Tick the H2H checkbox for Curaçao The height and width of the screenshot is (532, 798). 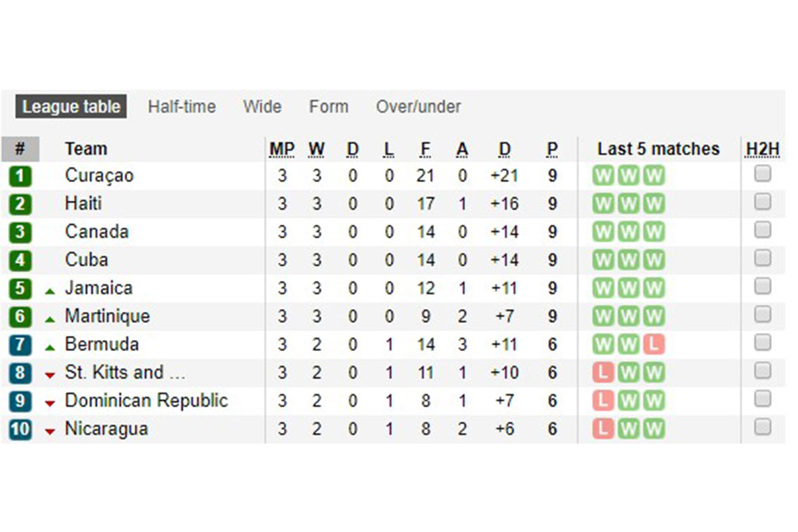click(x=763, y=174)
